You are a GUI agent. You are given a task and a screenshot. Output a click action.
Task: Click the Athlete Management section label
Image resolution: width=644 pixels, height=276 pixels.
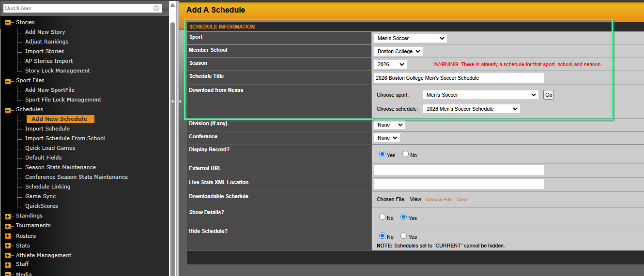(44, 255)
